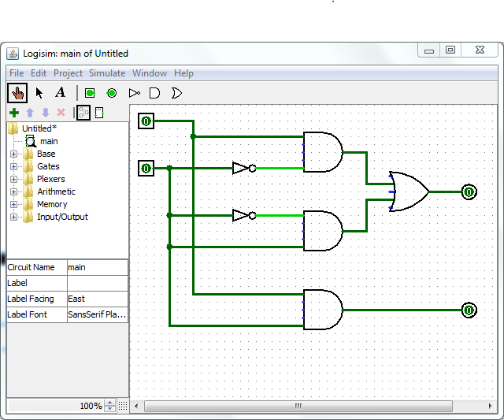Screen dimensions: 504x420
Task: Select the Edit arrow tool
Action: tap(39, 93)
